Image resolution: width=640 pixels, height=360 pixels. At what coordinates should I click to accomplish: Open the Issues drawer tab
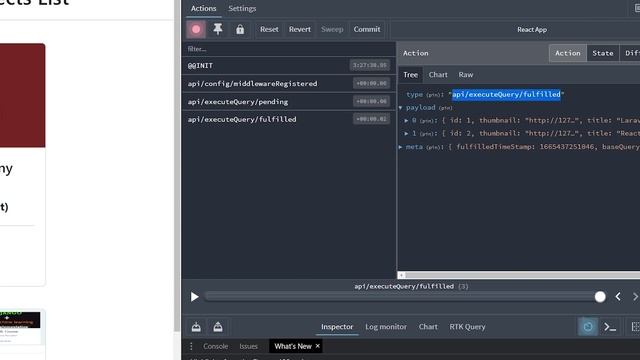coord(248,347)
